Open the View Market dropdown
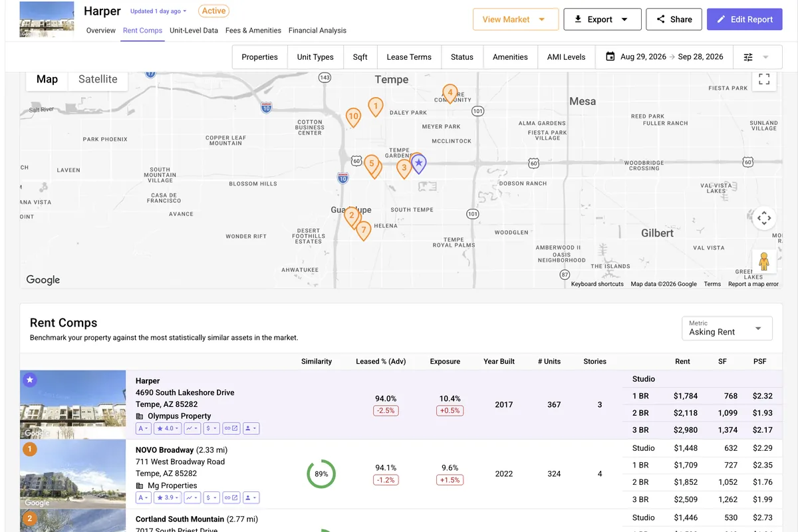Viewport: 798px width, 532px height. point(515,19)
